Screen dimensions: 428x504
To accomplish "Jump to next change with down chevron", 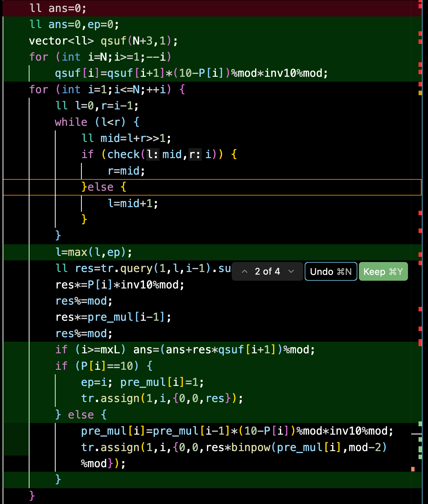I will click(291, 271).
